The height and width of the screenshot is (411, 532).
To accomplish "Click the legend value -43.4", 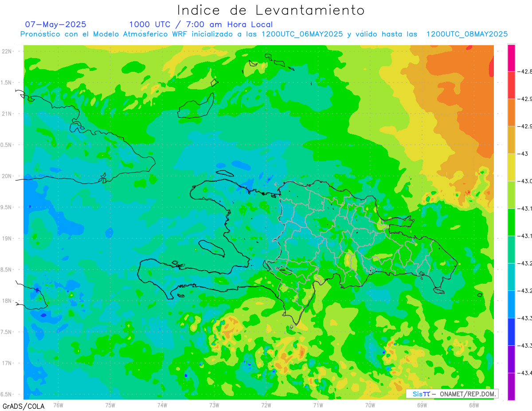I will pyautogui.click(x=525, y=373).
